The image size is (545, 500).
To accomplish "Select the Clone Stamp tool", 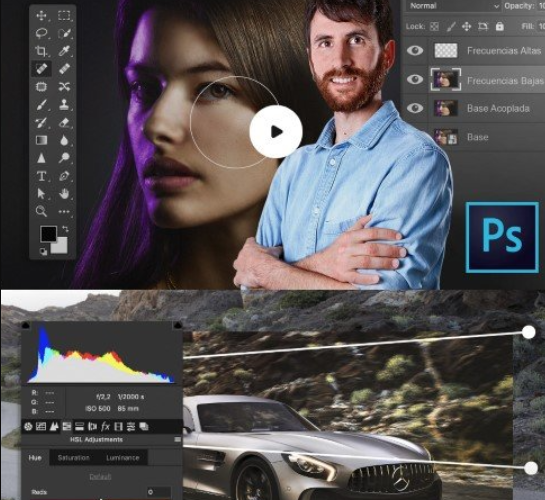I will click(64, 105).
